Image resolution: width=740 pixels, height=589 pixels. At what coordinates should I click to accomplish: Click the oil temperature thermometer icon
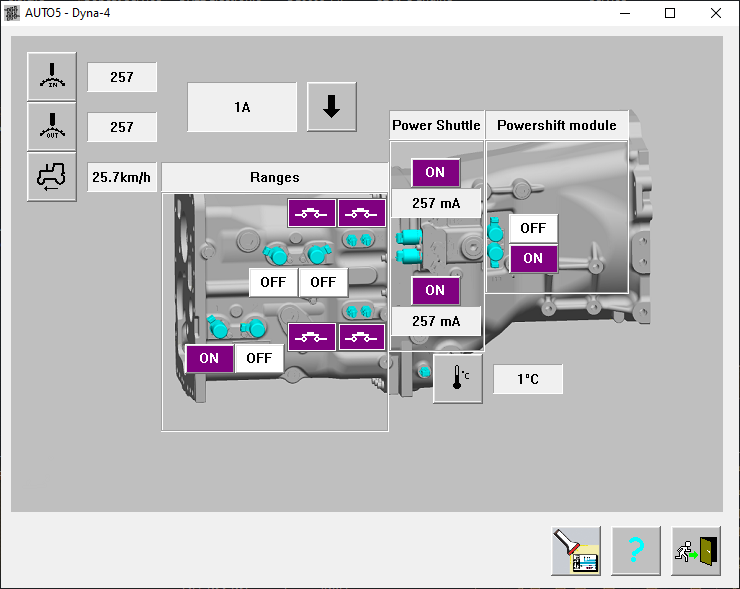458,379
